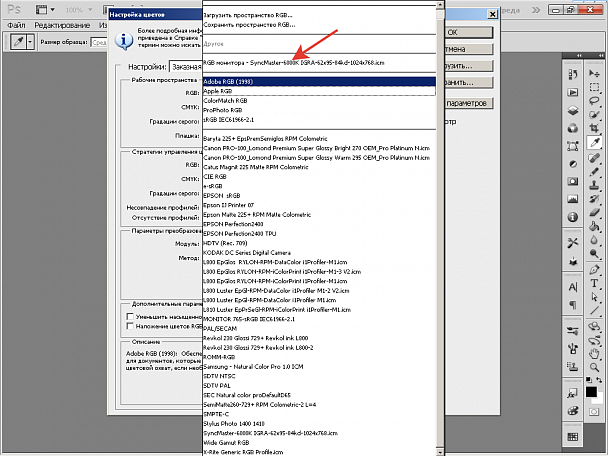Image resolution: width=608 pixels, height=456 pixels.
Task: Select the Zoom tool
Action: [594, 367]
